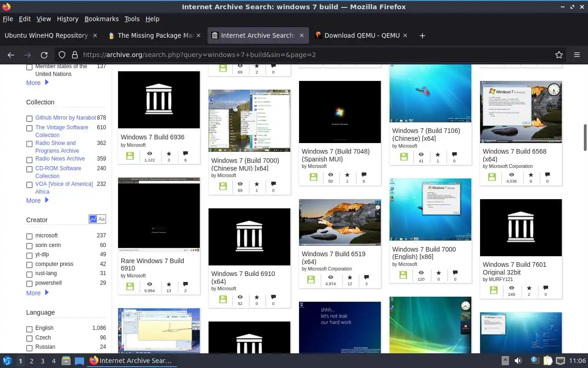Open the VOA Voice of America Africa link
Viewport: 588px width, 368px height.
[64, 188]
